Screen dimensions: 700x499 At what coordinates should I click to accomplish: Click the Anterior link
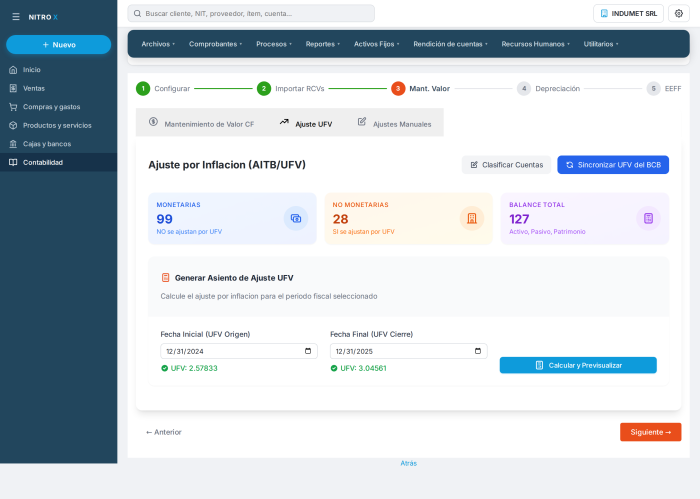(x=163, y=432)
